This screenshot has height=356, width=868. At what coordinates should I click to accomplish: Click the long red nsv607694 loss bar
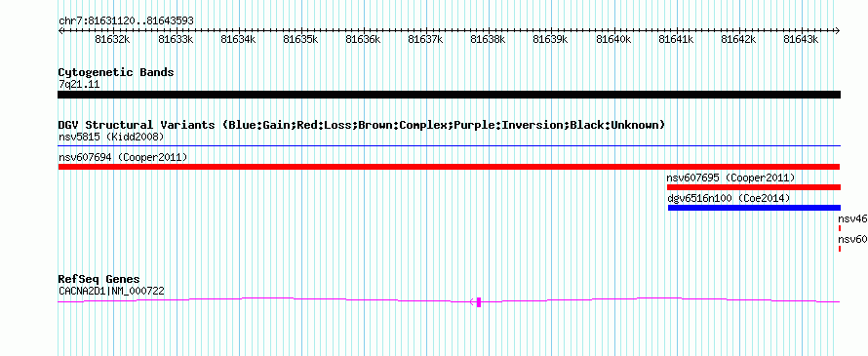click(x=449, y=167)
